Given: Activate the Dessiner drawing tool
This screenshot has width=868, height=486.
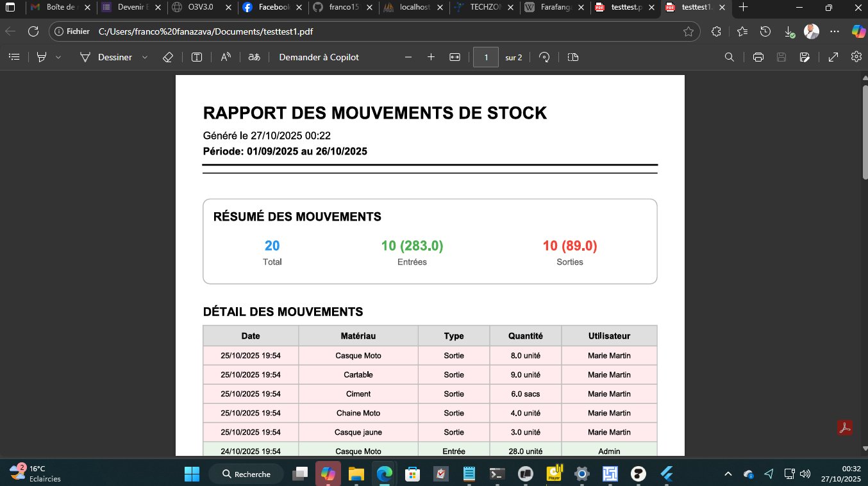Looking at the screenshot, I should (x=106, y=57).
